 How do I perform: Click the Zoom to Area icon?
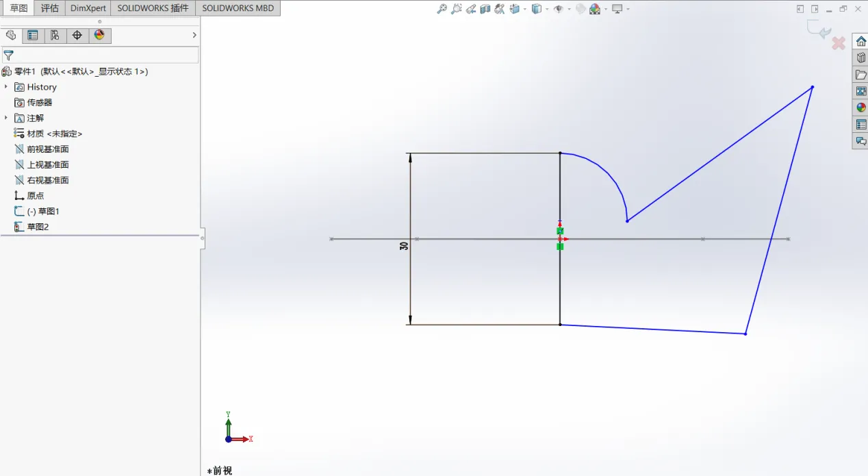(x=457, y=9)
